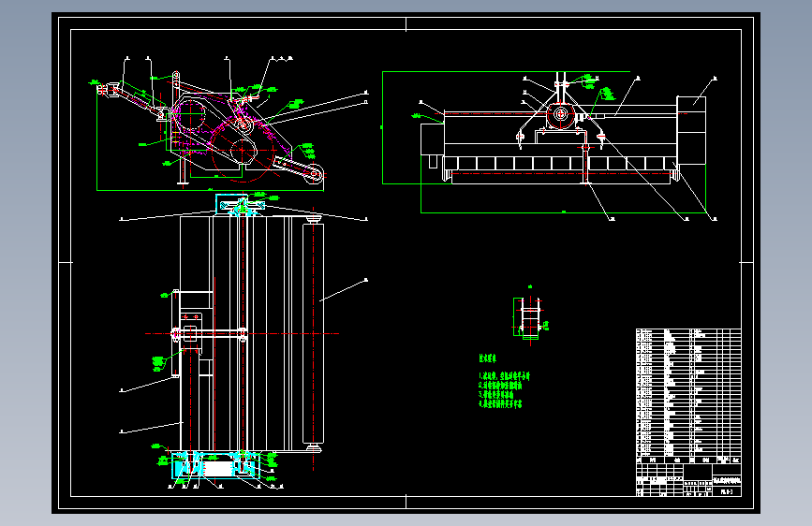Screen dimensions: 812x526
Task: Click the rectangular box at front view right end
Action: click(x=691, y=130)
